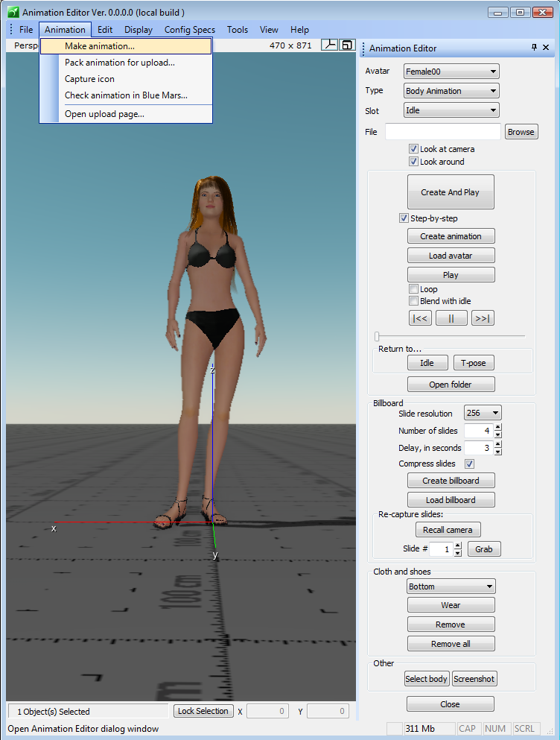Viewport: 560px width, 740px height.
Task: Decrease Delay in seconds stepper
Action: point(498,452)
